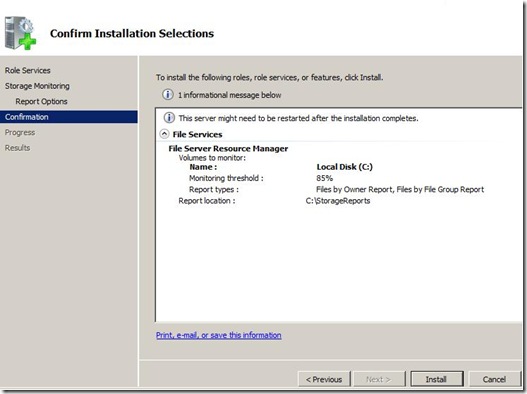Open Print, e-mail, or save this information link
527x394 pixels.
tap(218, 335)
